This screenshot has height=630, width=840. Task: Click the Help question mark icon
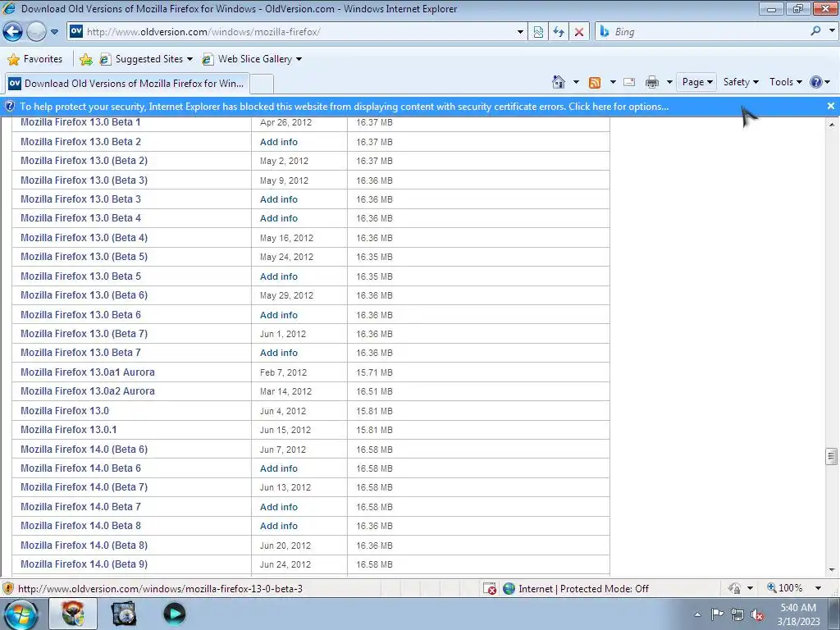[816, 82]
